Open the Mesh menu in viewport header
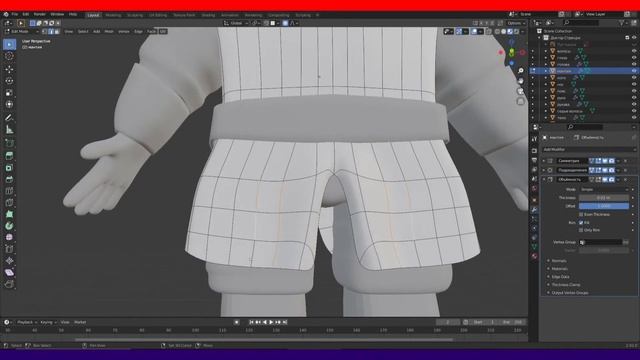The image size is (640, 360). coord(109,31)
